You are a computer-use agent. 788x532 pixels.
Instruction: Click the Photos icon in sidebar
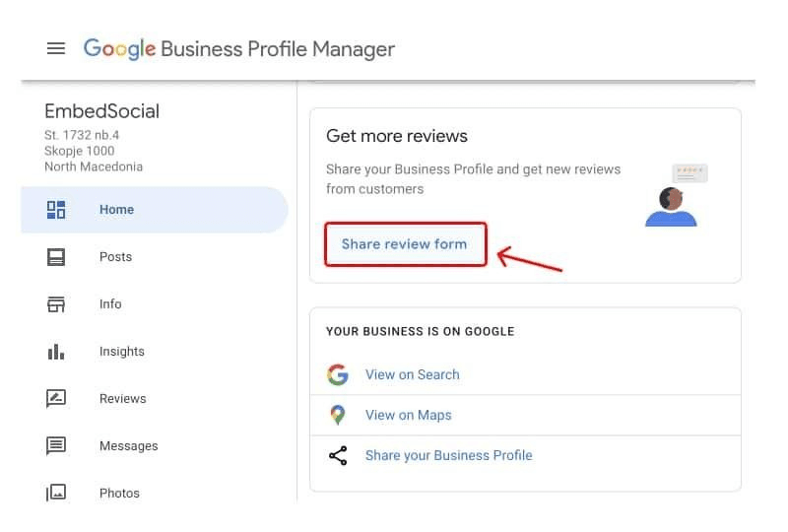(56, 493)
